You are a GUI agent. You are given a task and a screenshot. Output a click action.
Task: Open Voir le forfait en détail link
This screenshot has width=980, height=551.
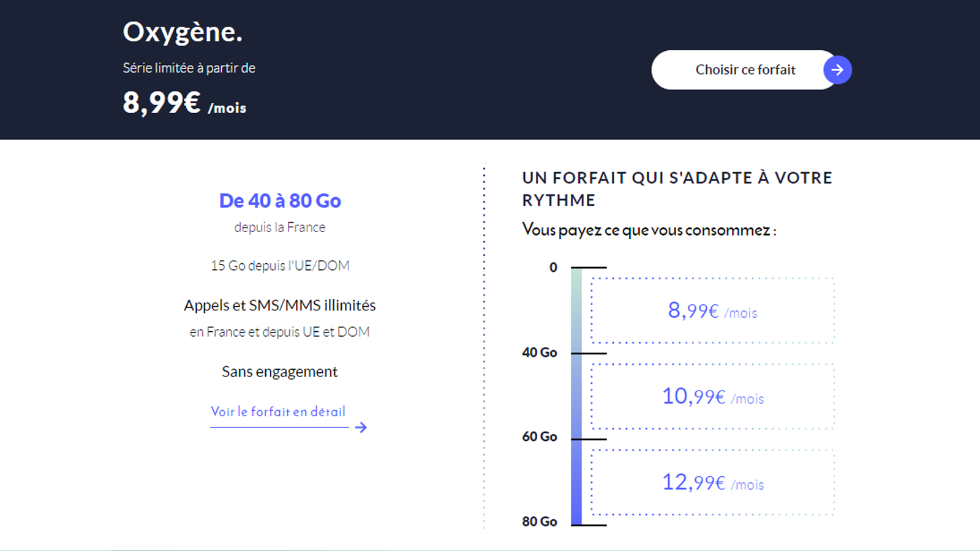(278, 412)
